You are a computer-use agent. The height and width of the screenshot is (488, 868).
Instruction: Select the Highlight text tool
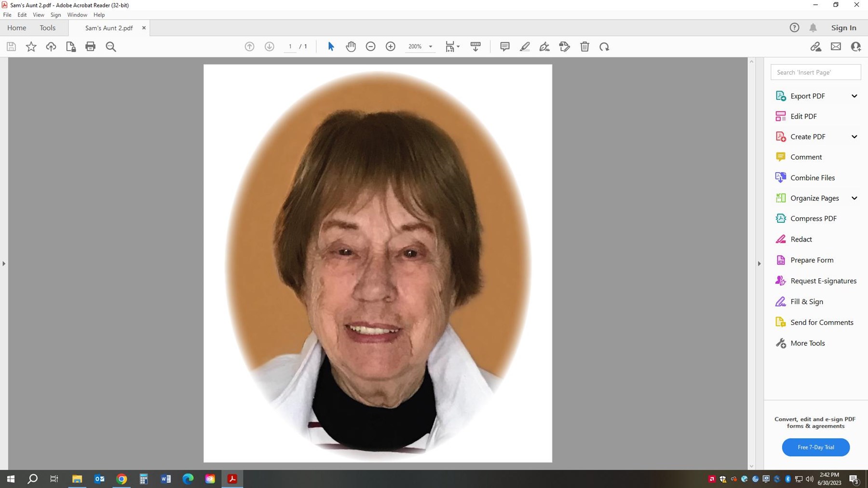(x=525, y=46)
